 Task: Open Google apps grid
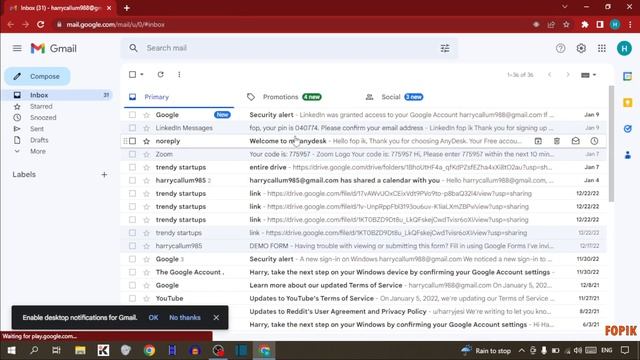click(602, 48)
